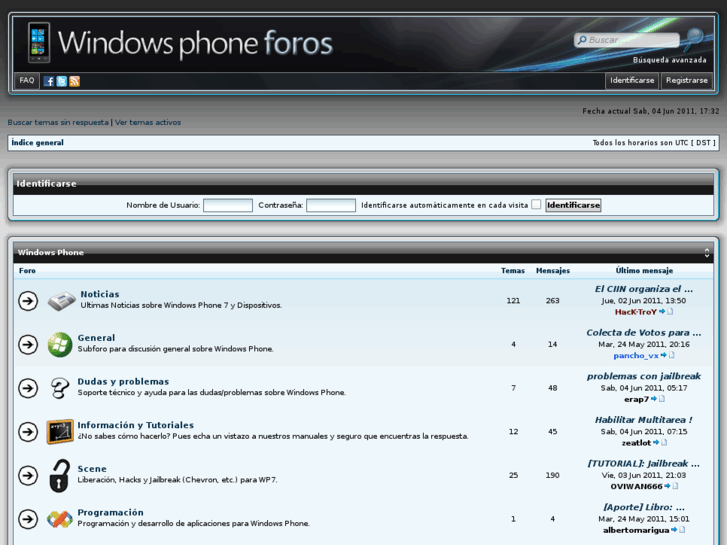727x545 pixels.
Task: View latest post icon next to OVIWAN666
Action: coord(671,486)
